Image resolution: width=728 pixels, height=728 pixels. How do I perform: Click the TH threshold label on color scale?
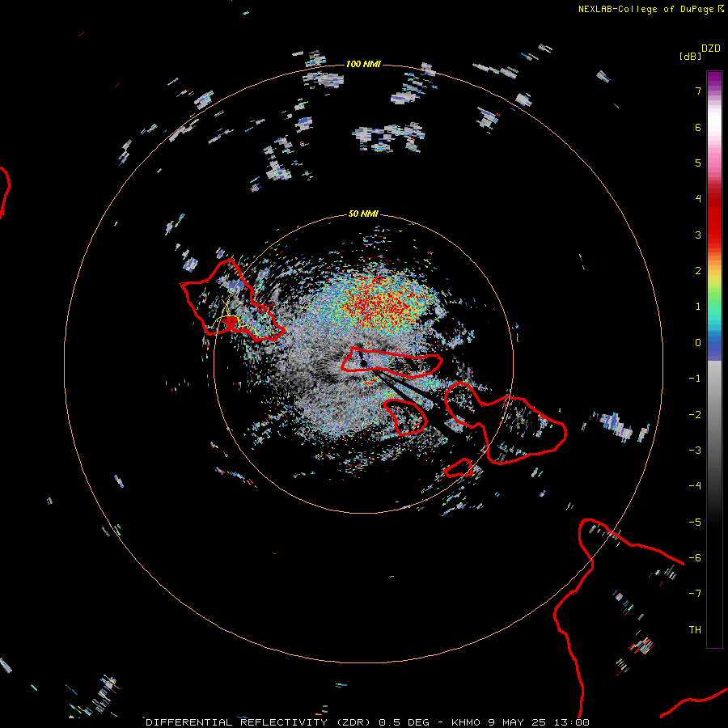pyautogui.click(x=695, y=630)
